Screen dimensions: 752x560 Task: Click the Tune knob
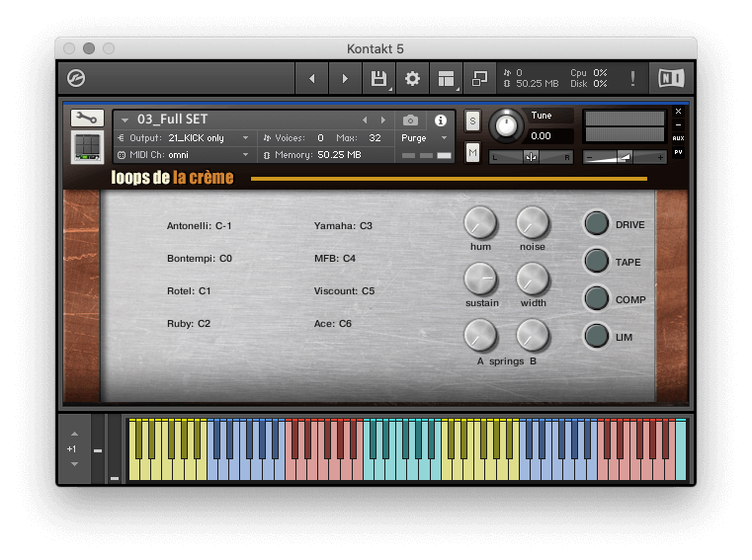click(506, 126)
